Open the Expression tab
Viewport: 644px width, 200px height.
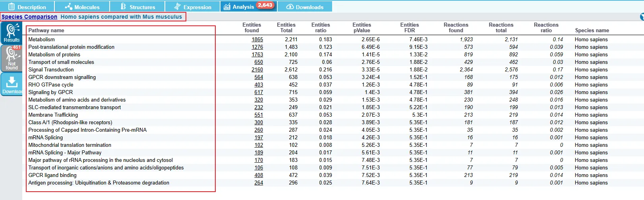193,7
